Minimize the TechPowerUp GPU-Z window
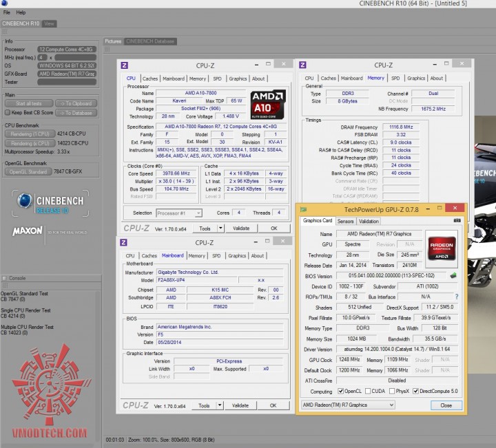This screenshot has width=496, height=448. pos(428,209)
